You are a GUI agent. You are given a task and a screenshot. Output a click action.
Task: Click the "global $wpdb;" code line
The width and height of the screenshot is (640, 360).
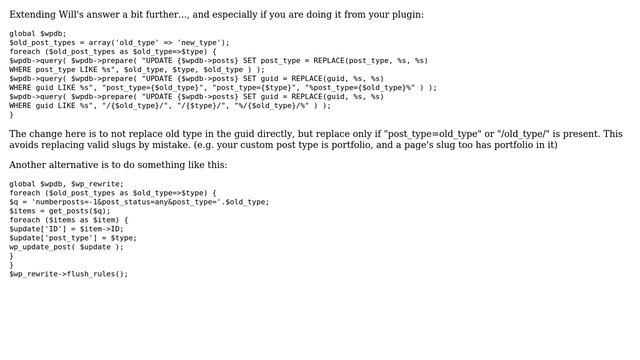(38, 33)
